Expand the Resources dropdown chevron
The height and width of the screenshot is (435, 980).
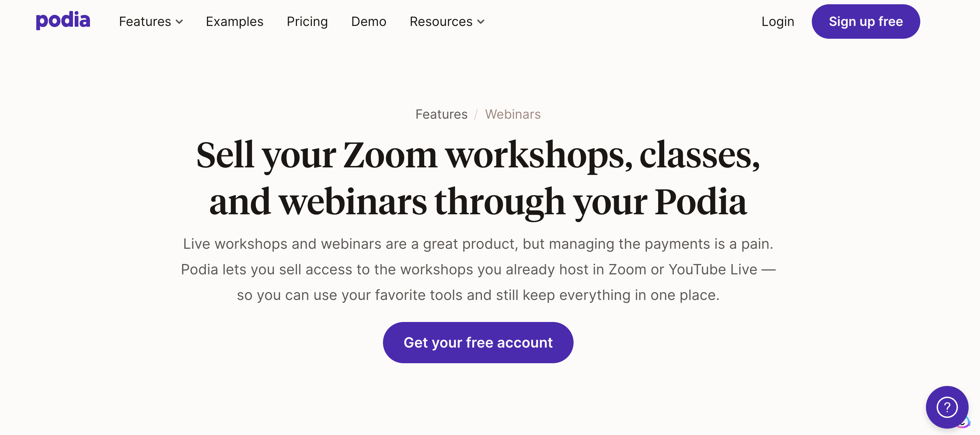point(481,22)
